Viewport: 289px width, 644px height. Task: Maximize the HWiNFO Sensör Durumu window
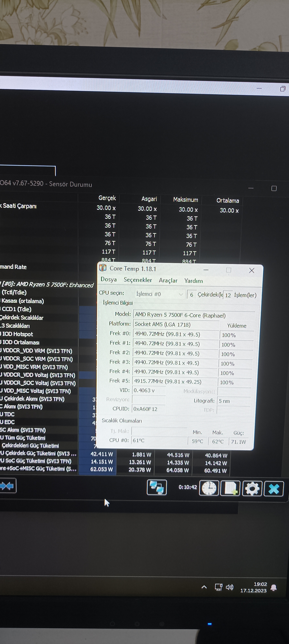coord(274,189)
